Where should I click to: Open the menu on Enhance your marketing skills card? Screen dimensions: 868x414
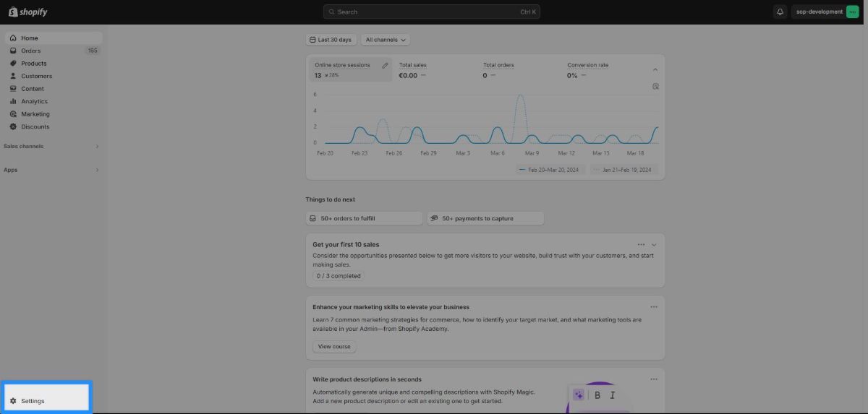click(x=654, y=307)
